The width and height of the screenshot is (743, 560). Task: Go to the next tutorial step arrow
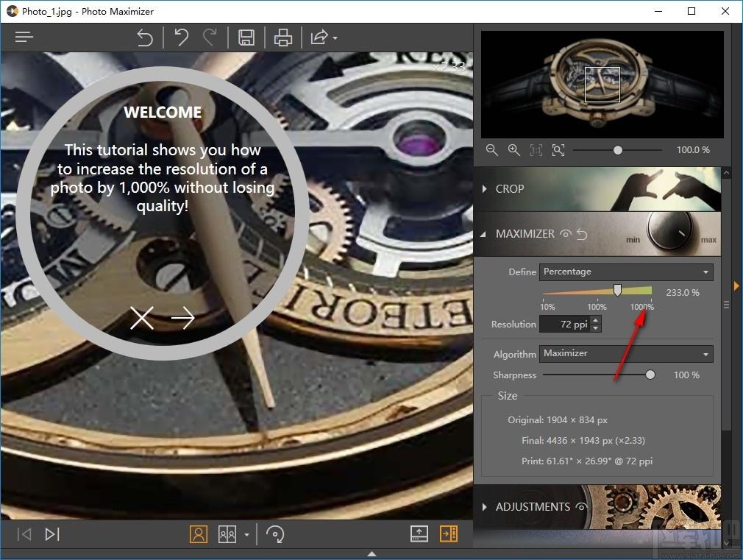(183, 318)
